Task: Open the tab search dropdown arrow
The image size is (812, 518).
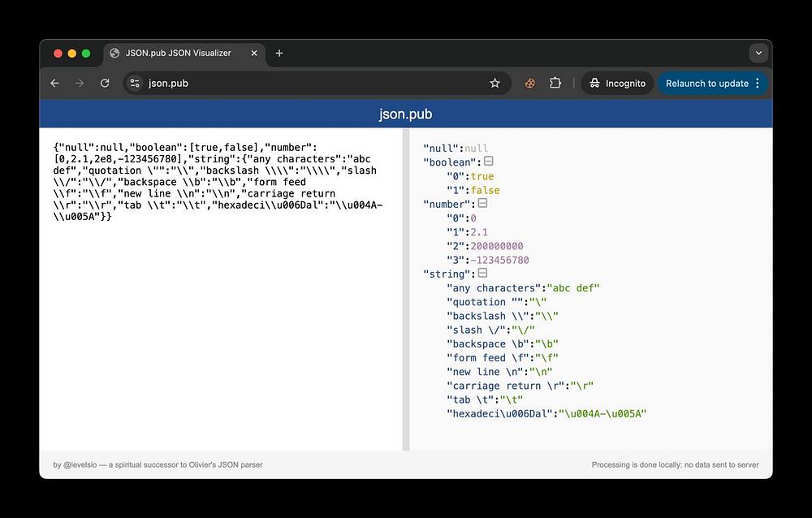Action: tap(758, 53)
